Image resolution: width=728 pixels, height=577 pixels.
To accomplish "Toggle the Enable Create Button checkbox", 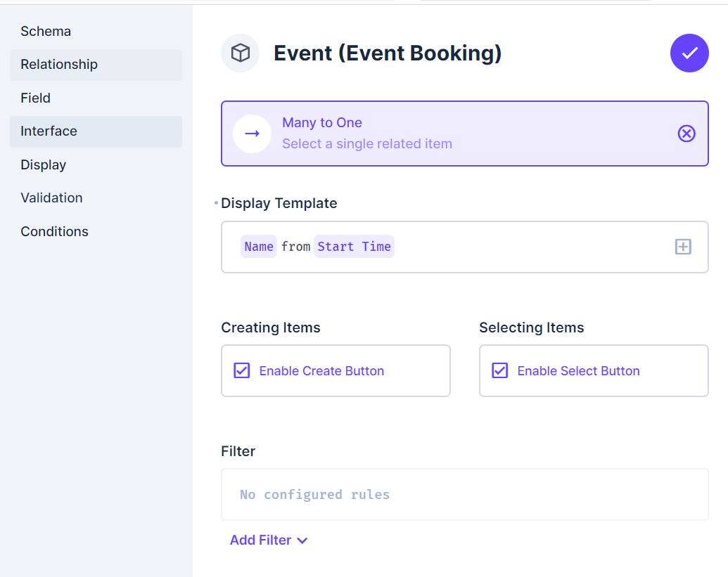I will pyautogui.click(x=242, y=370).
